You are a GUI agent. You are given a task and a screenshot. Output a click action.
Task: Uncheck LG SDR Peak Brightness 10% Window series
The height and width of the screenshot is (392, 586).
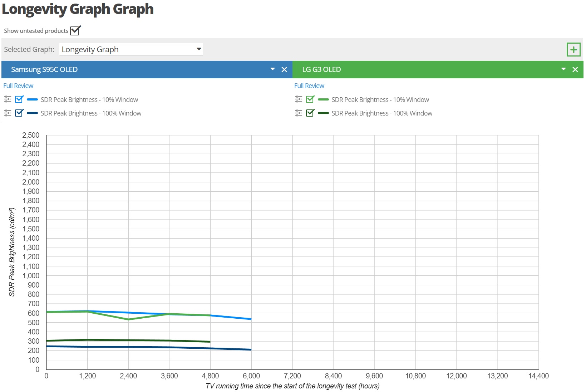[x=310, y=99]
